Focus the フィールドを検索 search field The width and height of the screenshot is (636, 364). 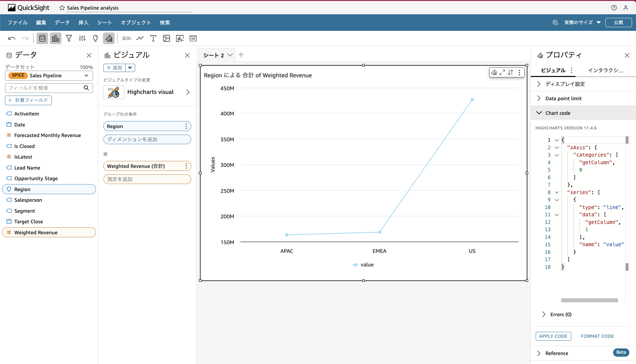49,88
